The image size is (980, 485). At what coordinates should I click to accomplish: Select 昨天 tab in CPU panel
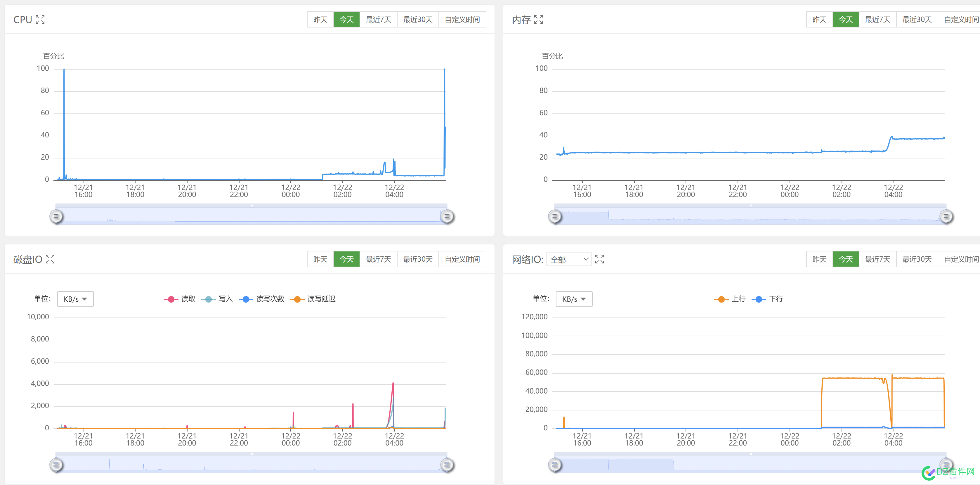click(320, 19)
